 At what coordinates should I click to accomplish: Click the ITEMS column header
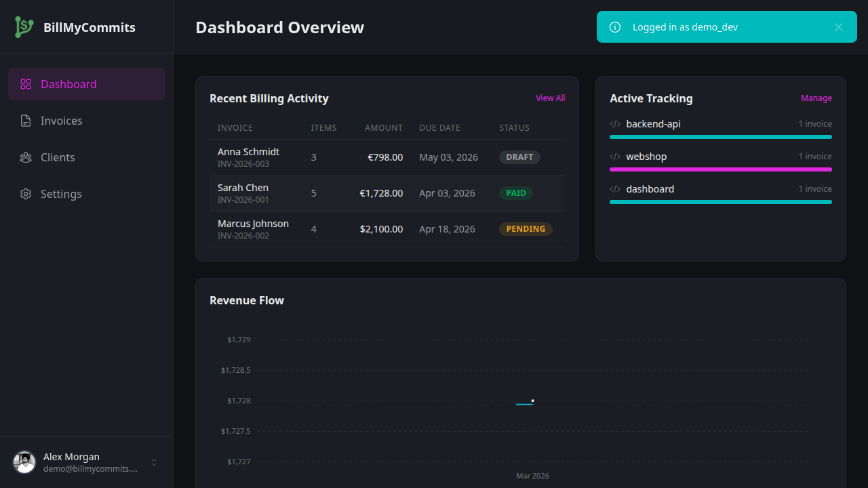pyautogui.click(x=323, y=128)
